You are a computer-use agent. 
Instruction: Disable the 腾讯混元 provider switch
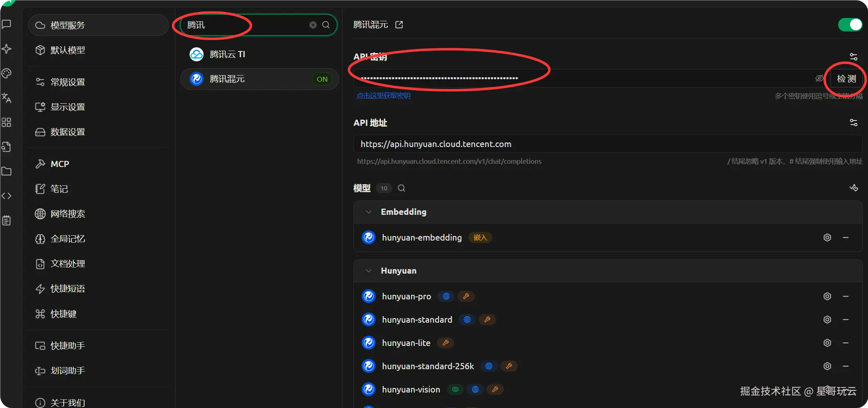(850, 25)
